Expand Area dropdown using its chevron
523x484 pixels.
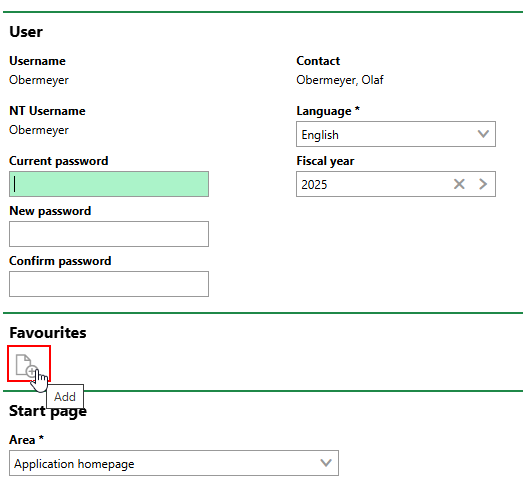[x=326, y=463]
